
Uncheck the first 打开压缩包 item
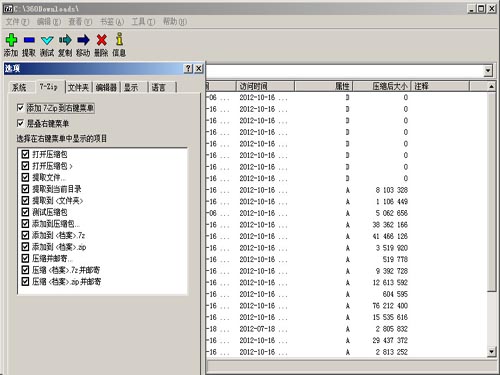click(x=25, y=154)
